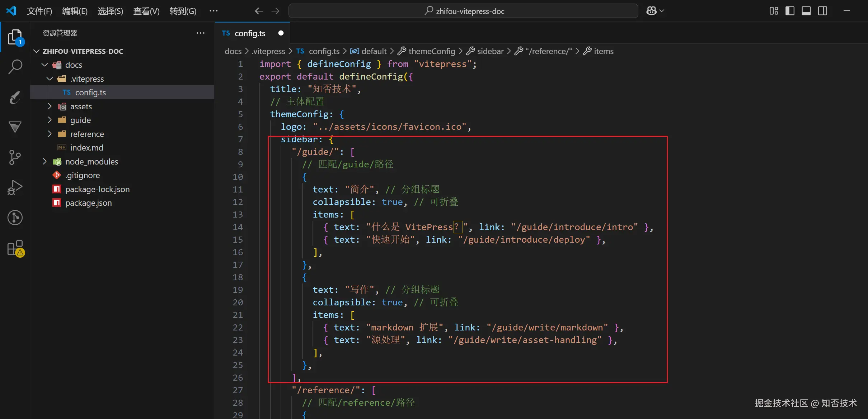Open the Extensions view with warning badge
This screenshot has height=419, width=868.
[15, 248]
